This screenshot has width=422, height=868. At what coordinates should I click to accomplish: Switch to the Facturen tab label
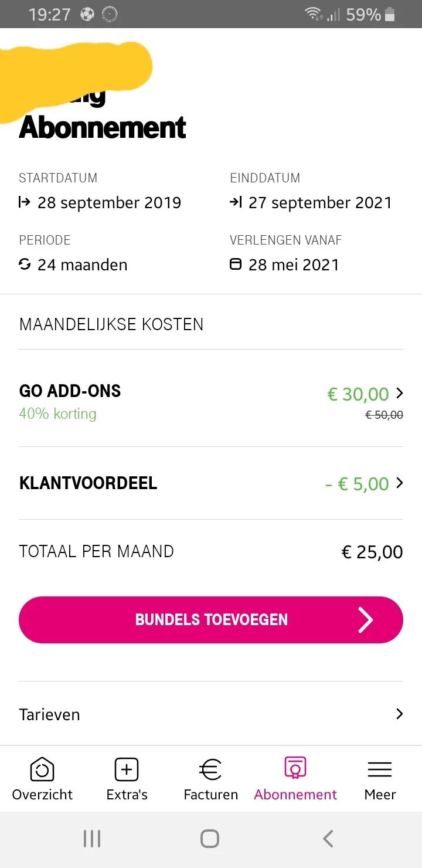(x=210, y=795)
